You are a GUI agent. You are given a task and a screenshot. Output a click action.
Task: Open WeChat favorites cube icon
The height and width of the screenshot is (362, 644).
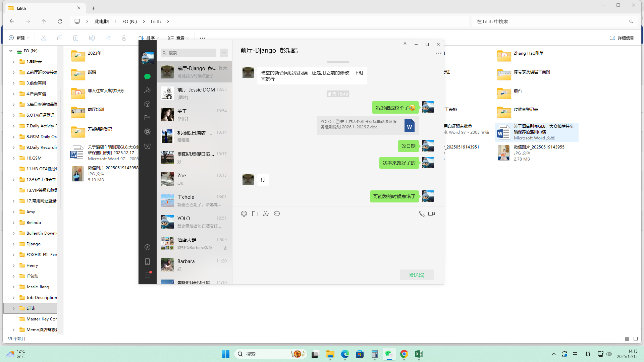[147, 104]
